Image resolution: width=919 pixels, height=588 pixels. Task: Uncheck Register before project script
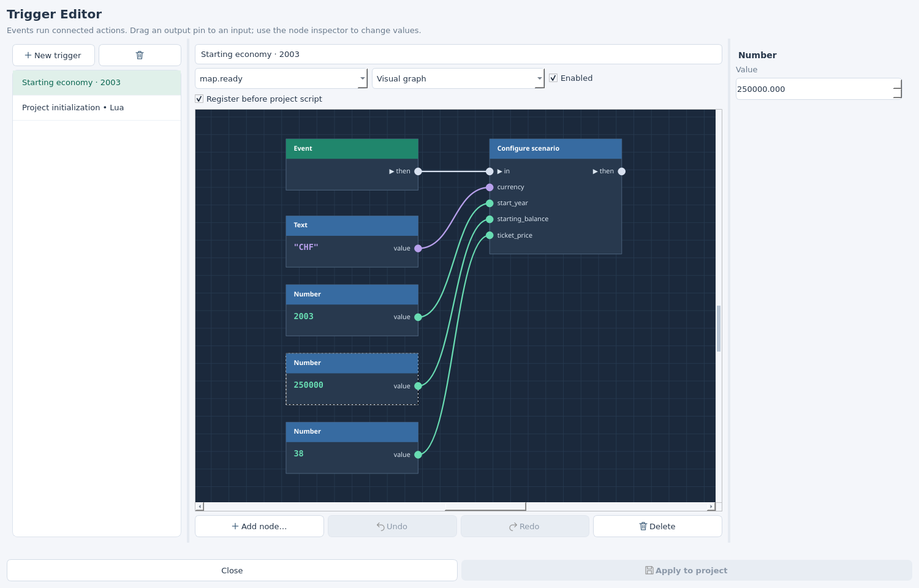[x=199, y=99]
